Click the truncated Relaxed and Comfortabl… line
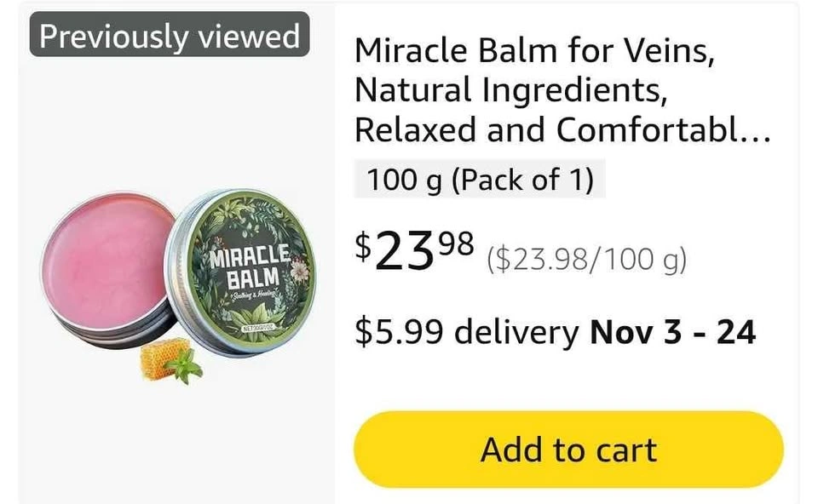The image size is (818, 504). point(562,129)
